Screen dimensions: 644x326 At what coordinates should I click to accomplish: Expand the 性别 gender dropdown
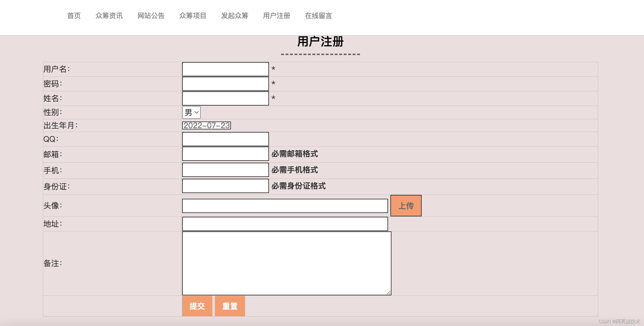191,113
